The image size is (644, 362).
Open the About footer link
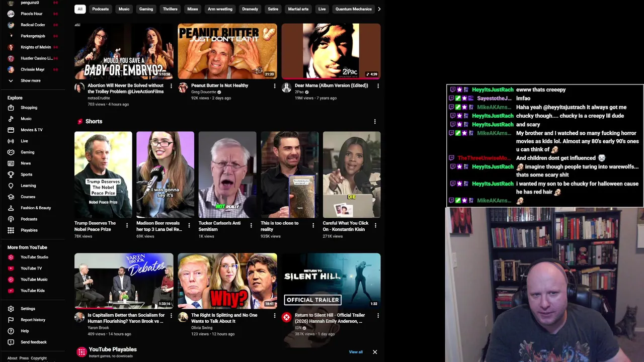12,358
